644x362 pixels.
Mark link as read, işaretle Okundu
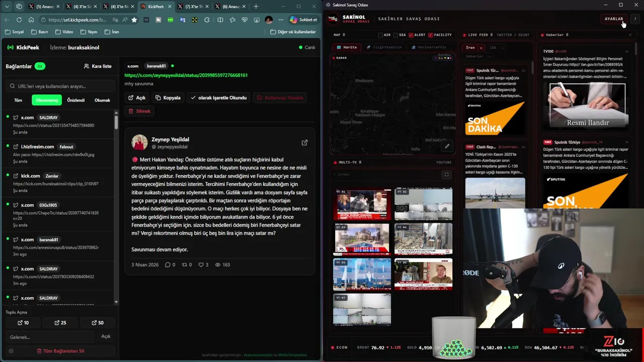tap(218, 98)
